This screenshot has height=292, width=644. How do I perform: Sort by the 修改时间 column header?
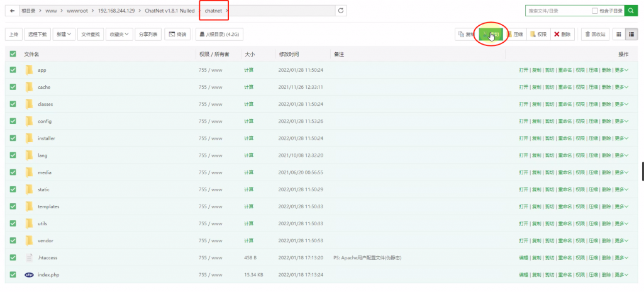pos(289,54)
